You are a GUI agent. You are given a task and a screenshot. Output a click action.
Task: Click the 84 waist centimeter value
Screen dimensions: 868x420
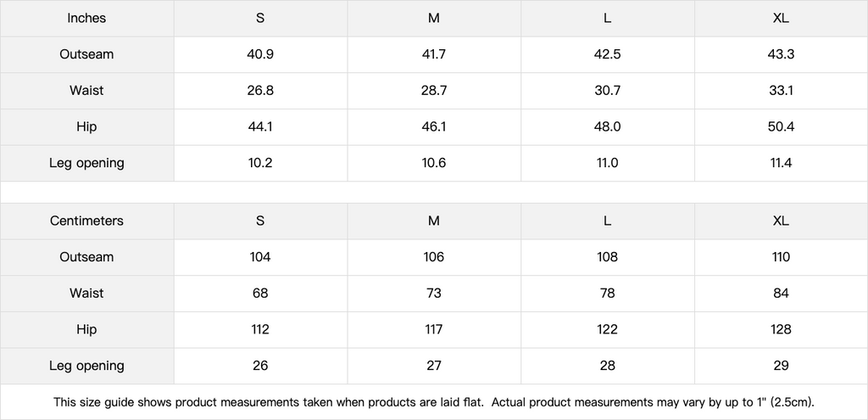[x=781, y=294]
